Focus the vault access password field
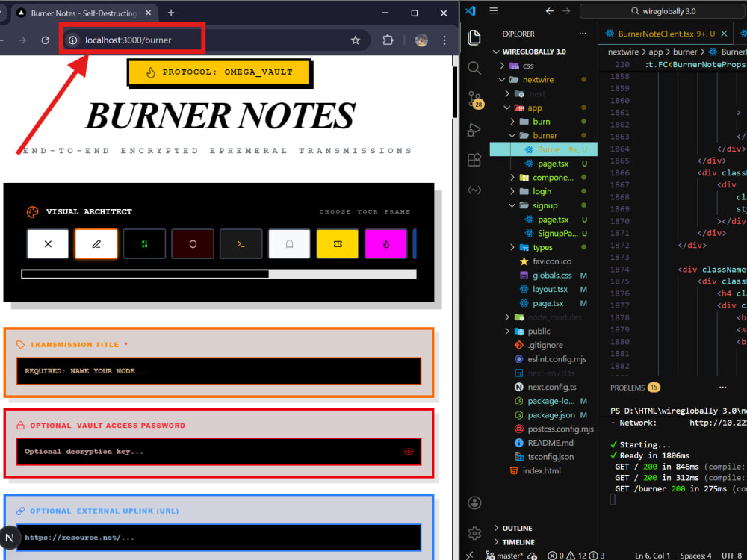The image size is (747, 560). click(219, 452)
